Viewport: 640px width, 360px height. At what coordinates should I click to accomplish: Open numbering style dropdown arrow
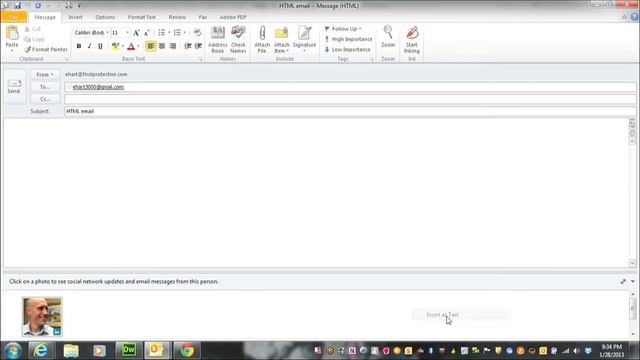point(184,33)
